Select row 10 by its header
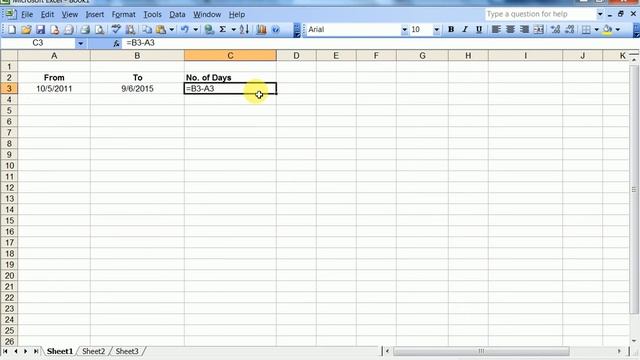 pos(9,166)
